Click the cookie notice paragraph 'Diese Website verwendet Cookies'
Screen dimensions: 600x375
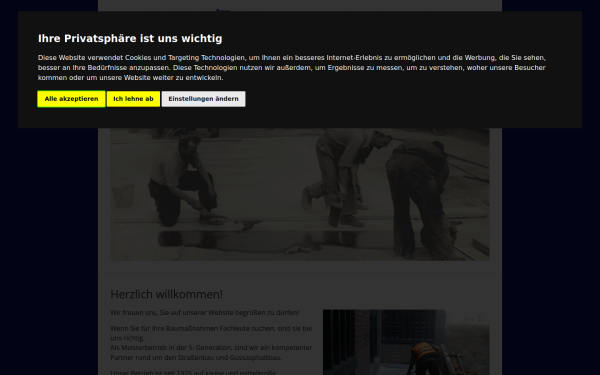(292, 68)
